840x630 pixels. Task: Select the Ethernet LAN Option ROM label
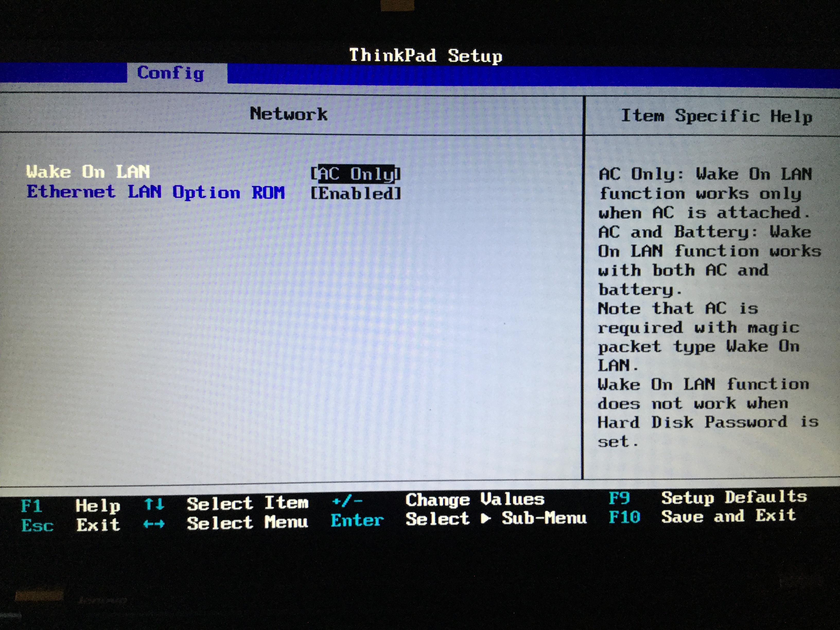[x=155, y=192]
